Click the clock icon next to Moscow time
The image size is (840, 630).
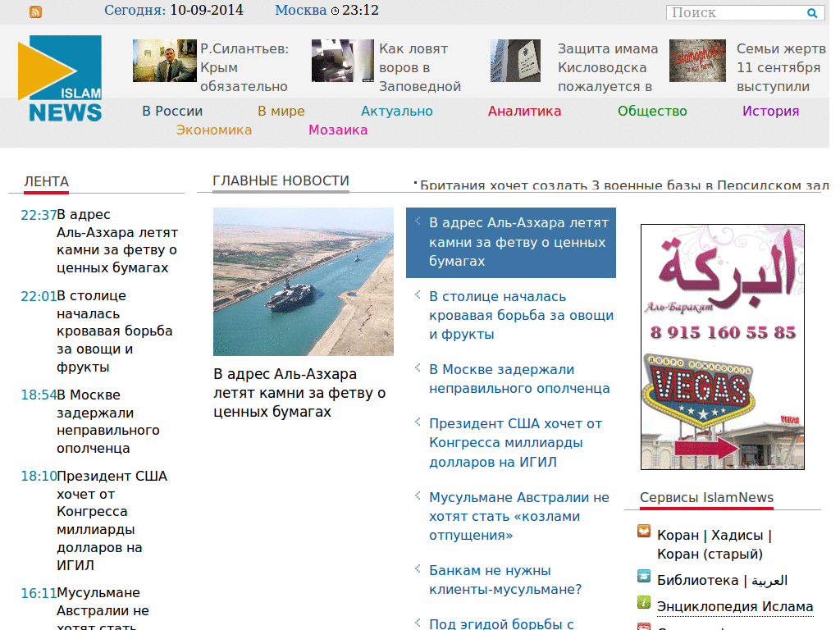click(x=336, y=11)
